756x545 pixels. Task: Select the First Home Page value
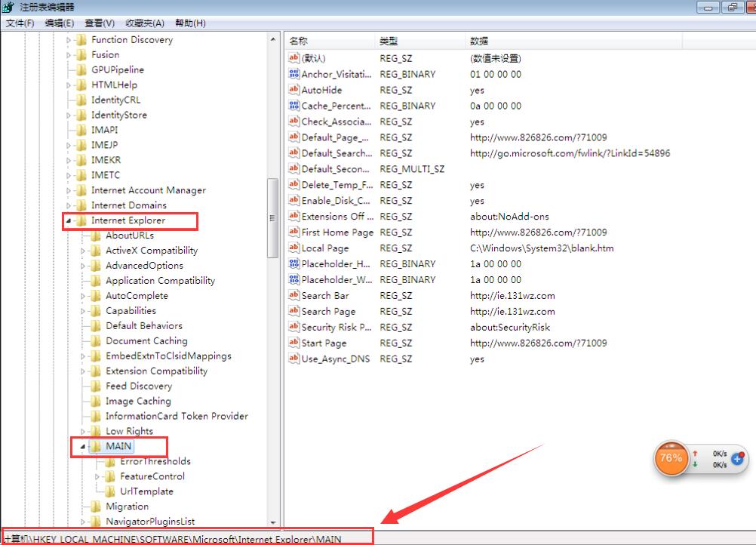point(337,232)
